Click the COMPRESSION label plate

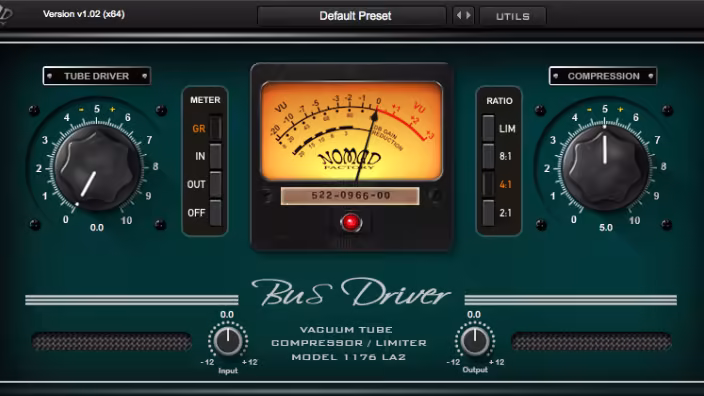coord(603,76)
